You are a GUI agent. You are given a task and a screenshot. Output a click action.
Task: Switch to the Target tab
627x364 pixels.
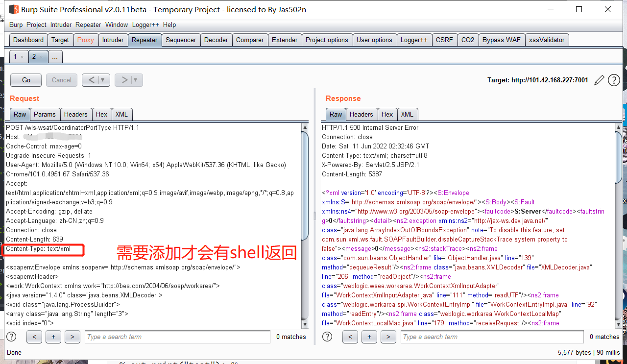click(x=60, y=40)
